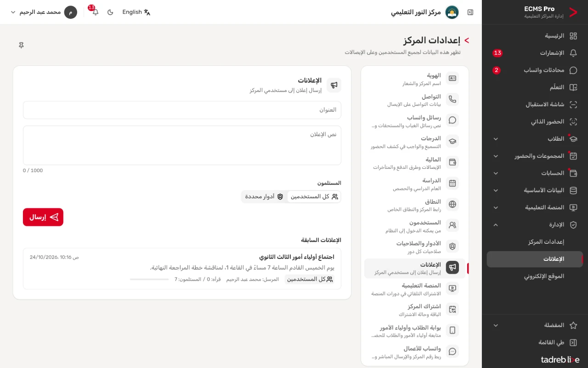
Task: Collapse the الإدارة sidebar group
Action: (x=535, y=225)
